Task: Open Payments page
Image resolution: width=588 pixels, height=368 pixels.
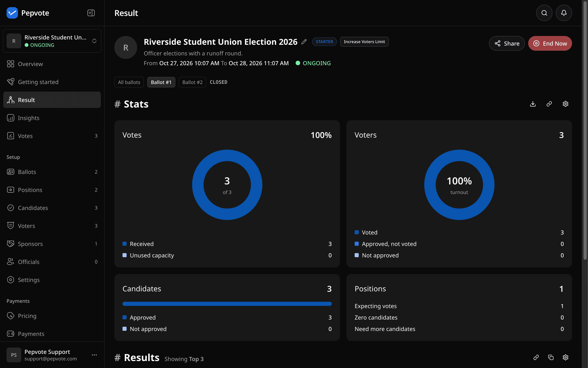Action: pyautogui.click(x=52, y=334)
